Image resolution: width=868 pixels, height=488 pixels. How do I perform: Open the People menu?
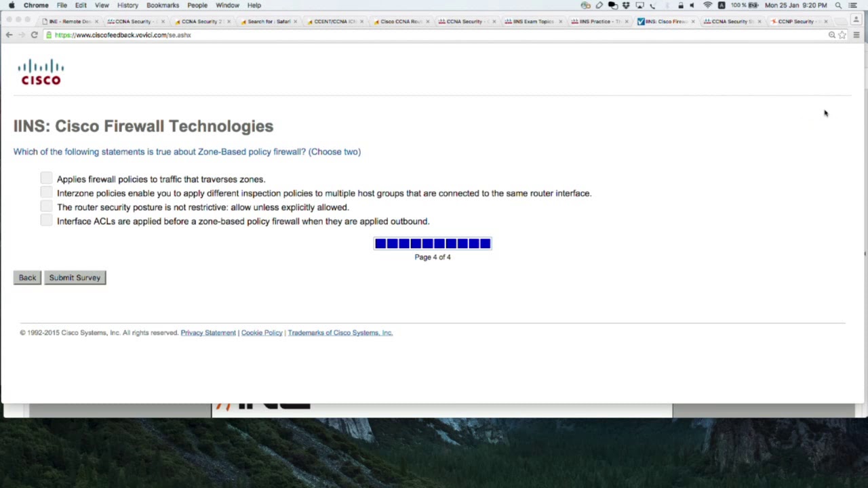click(197, 5)
